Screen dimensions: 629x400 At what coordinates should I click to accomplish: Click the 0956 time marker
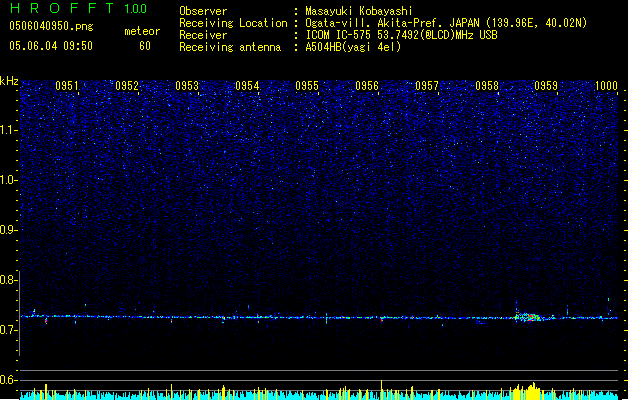[367, 86]
